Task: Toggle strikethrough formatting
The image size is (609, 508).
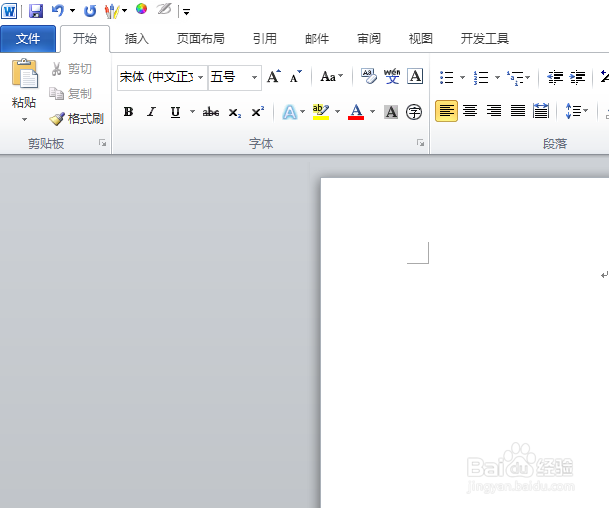Action: pos(211,112)
